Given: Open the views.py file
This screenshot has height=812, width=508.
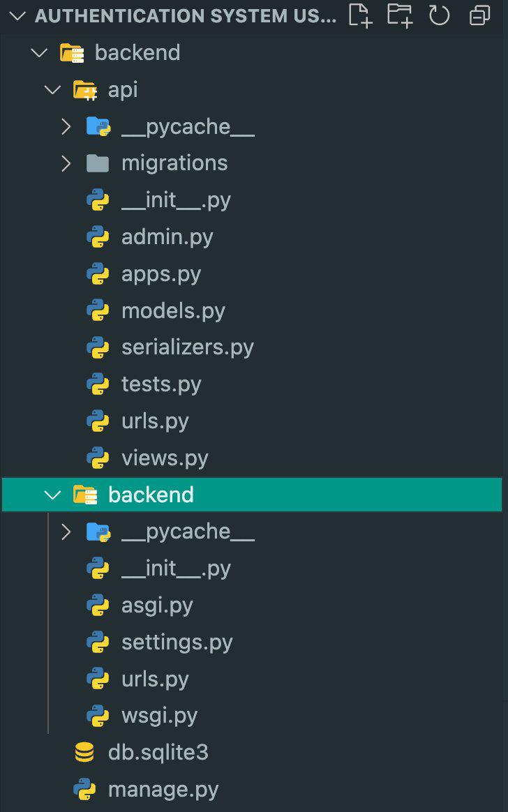Looking at the screenshot, I should 165,458.
